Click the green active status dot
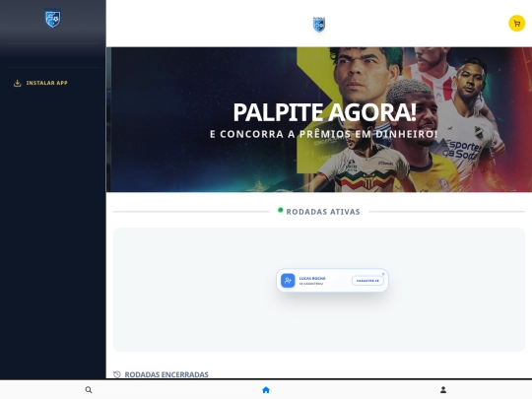 tap(280, 210)
